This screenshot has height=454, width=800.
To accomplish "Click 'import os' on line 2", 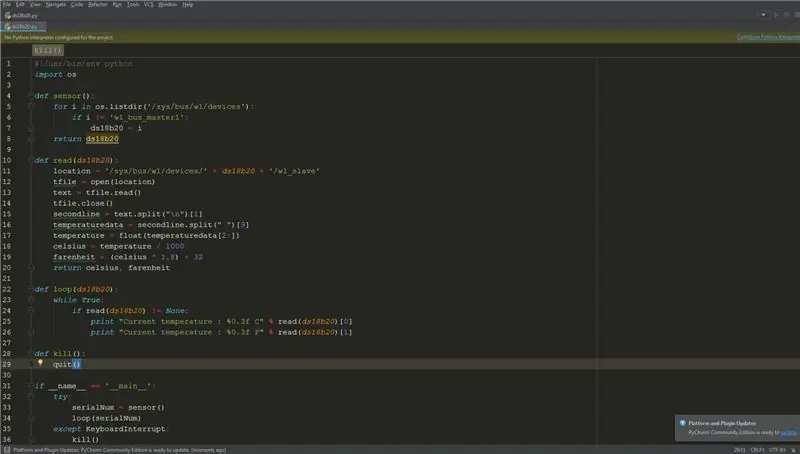I will point(56,74).
